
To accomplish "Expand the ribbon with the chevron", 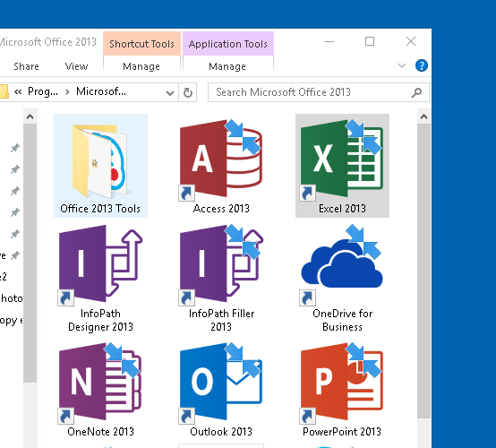I will click(x=402, y=65).
